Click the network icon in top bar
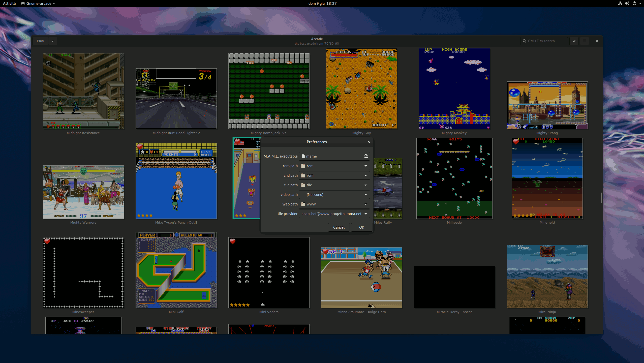The width and height of the screenshot is (644, 363). pos(620,3)
